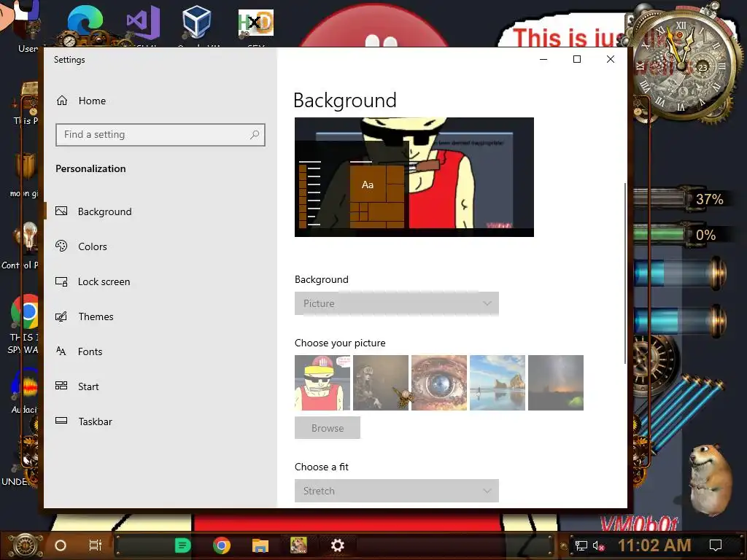Choose the steampunk figure picture thumbnail
Image resolution: width=747 pixels, height=560 pixels.
[x=381, y=382]
